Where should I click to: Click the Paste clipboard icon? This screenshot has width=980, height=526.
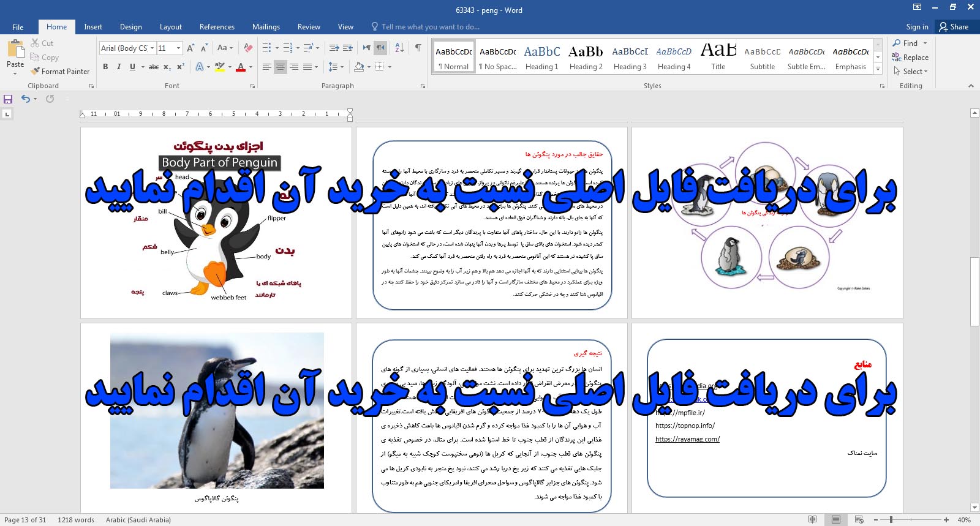coord(15,48)
